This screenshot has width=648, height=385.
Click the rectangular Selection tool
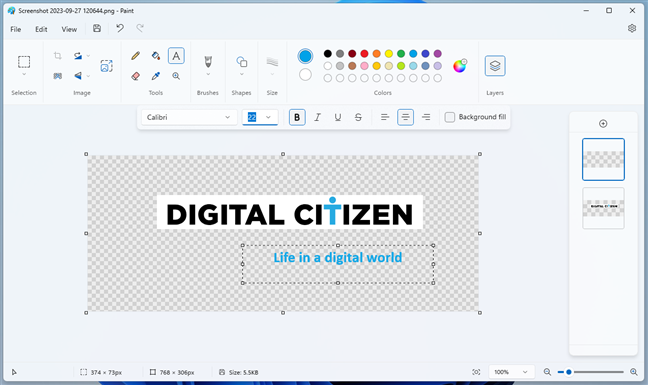pos(24,62)
